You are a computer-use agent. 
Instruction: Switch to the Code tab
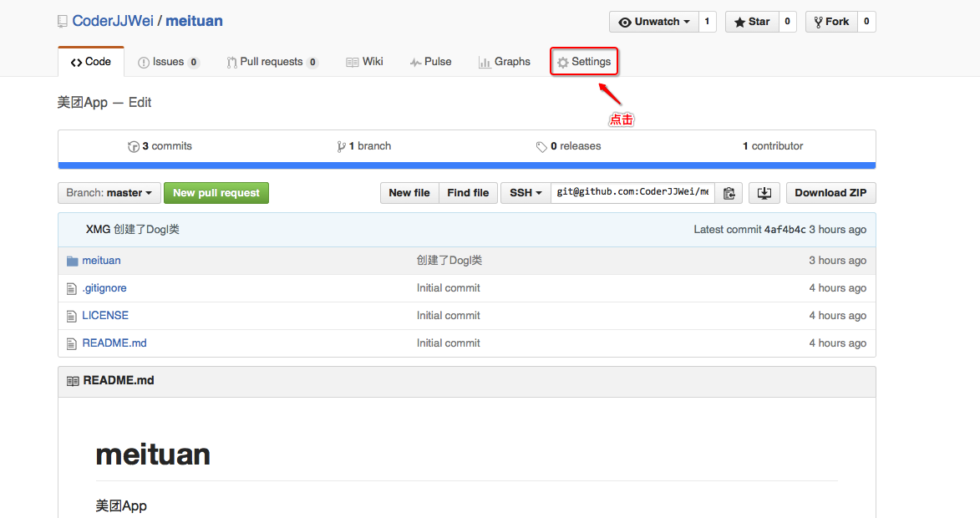[x=91, y=62]
